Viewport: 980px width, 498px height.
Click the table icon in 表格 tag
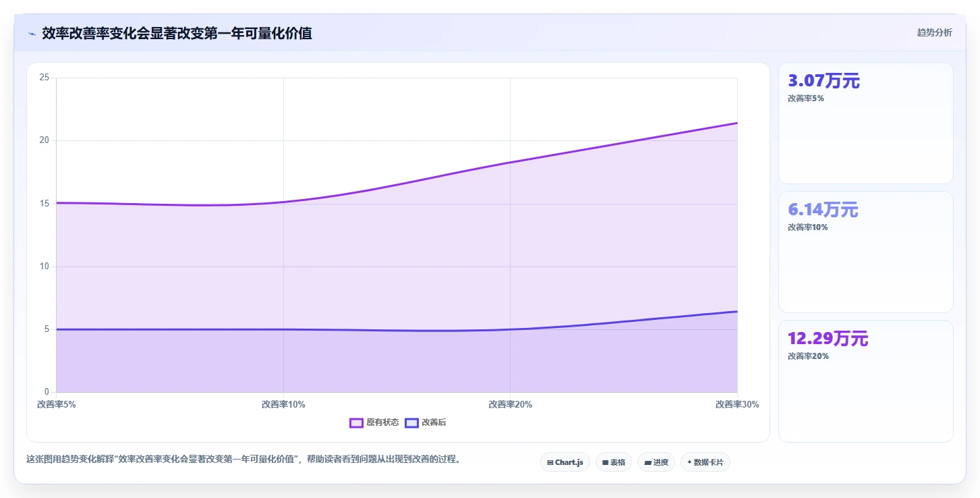(x=605, y=462)
